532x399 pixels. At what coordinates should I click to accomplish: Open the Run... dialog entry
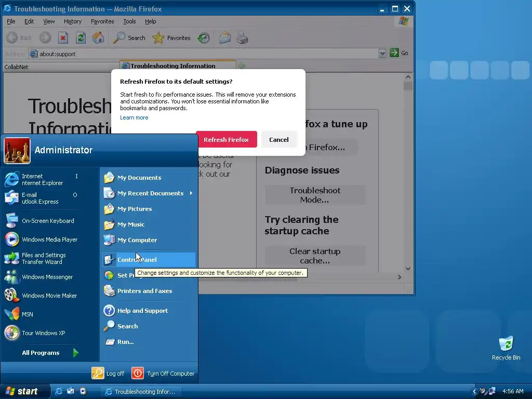click(149, 342)
